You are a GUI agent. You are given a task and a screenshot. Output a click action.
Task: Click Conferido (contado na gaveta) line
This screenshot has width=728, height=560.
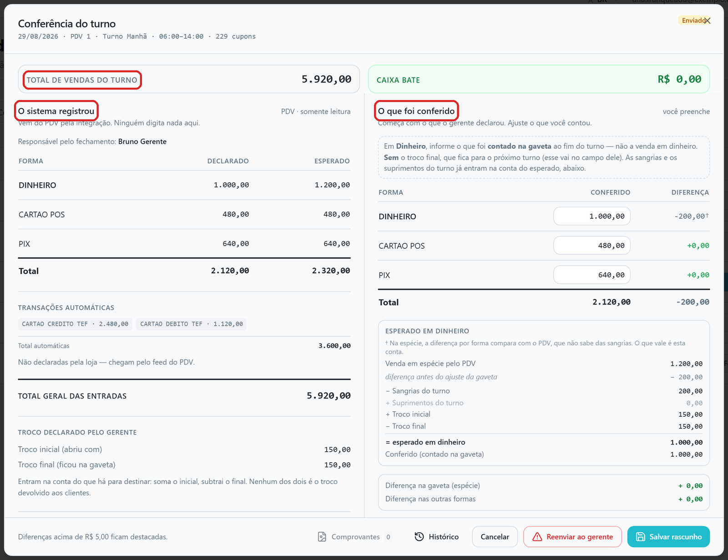point(544,454)
